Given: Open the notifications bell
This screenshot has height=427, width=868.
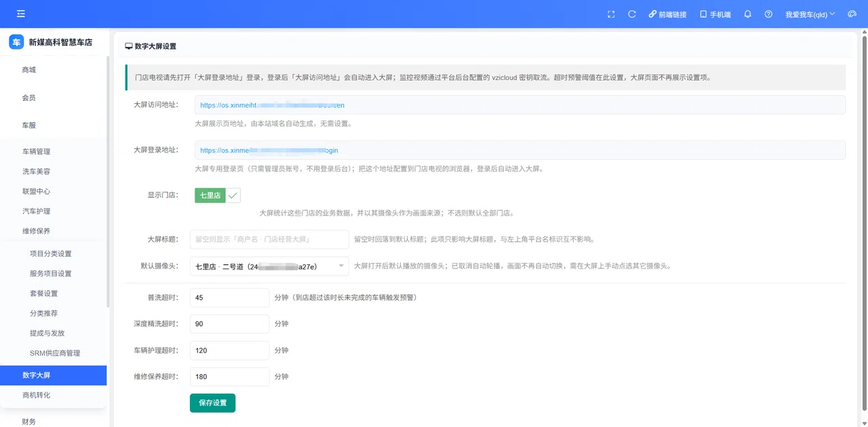Looking at the screenshot, I should (x=748, y=14).
